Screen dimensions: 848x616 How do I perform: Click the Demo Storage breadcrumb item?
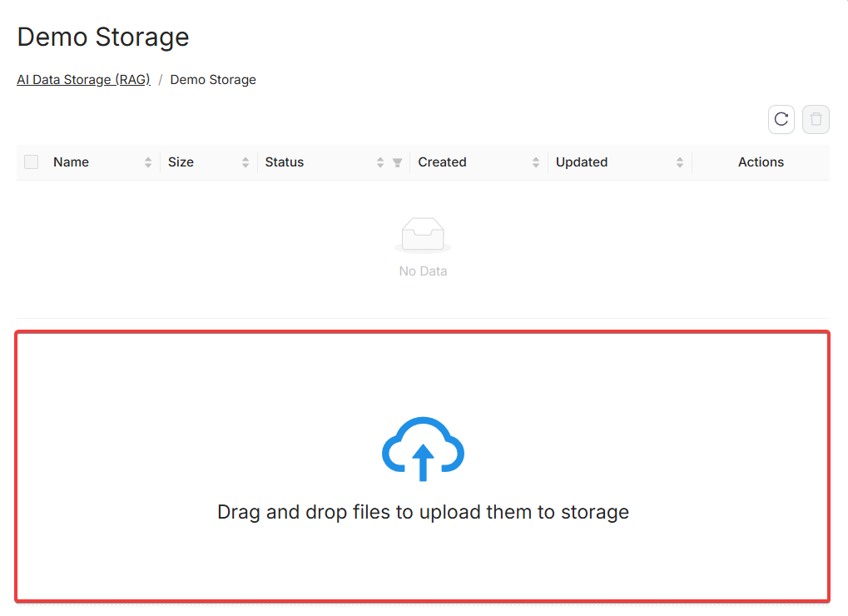213,80
